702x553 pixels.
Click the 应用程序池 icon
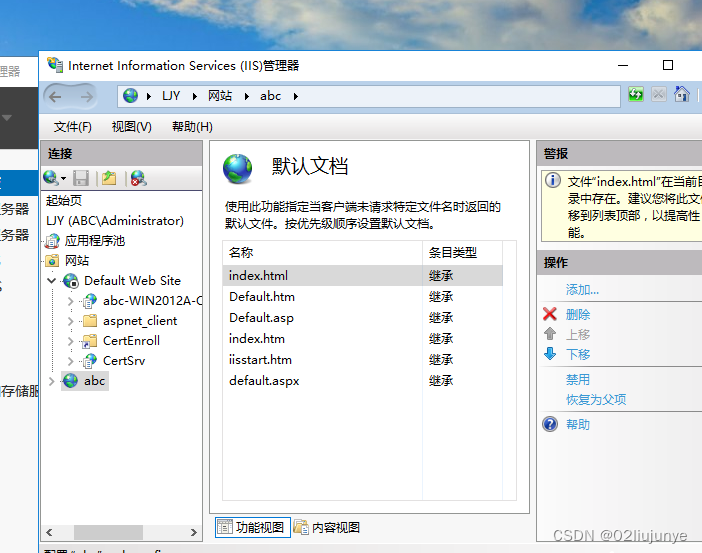pos(52,241)
